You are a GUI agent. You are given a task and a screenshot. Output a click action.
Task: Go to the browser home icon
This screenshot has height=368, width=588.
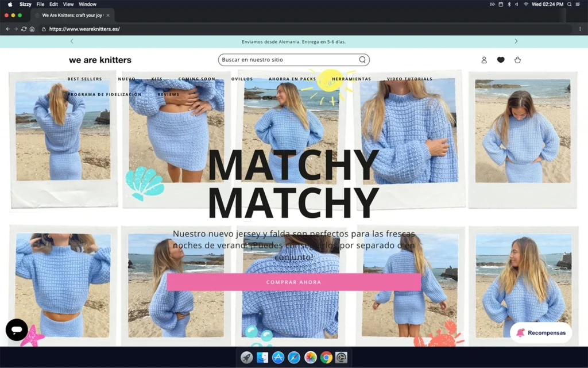(32, 29)
